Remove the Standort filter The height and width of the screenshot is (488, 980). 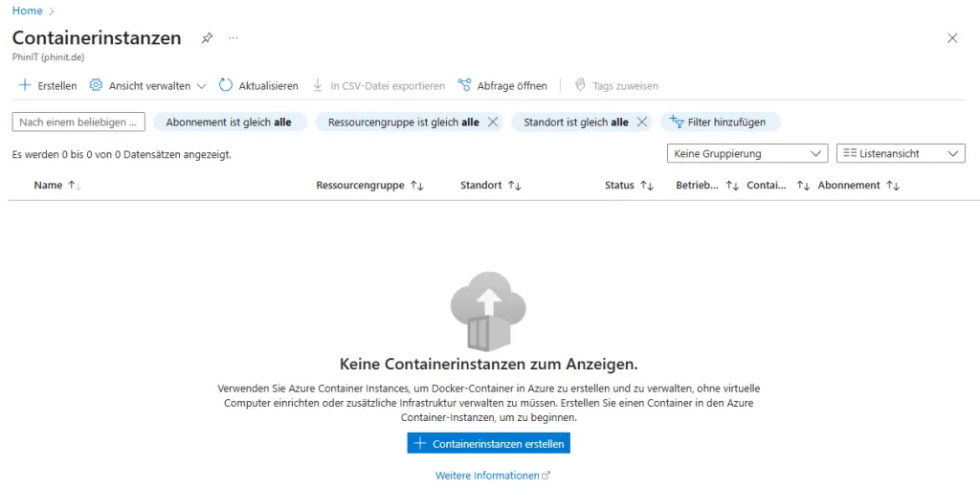click(x=642, y=122)
